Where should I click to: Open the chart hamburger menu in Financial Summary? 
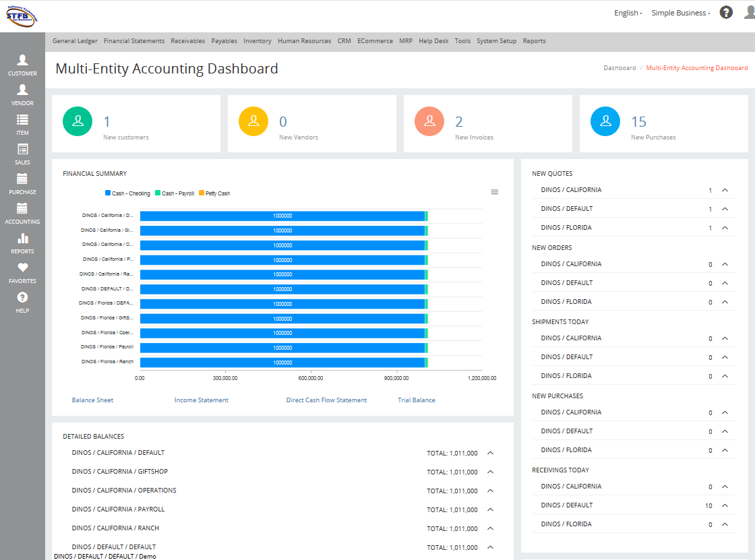pyautogui.click(x=495, y=192)
